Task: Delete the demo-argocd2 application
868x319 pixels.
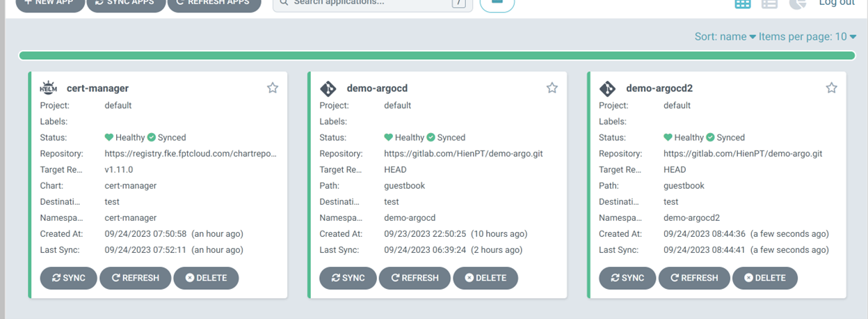Action: click(764, 278)
